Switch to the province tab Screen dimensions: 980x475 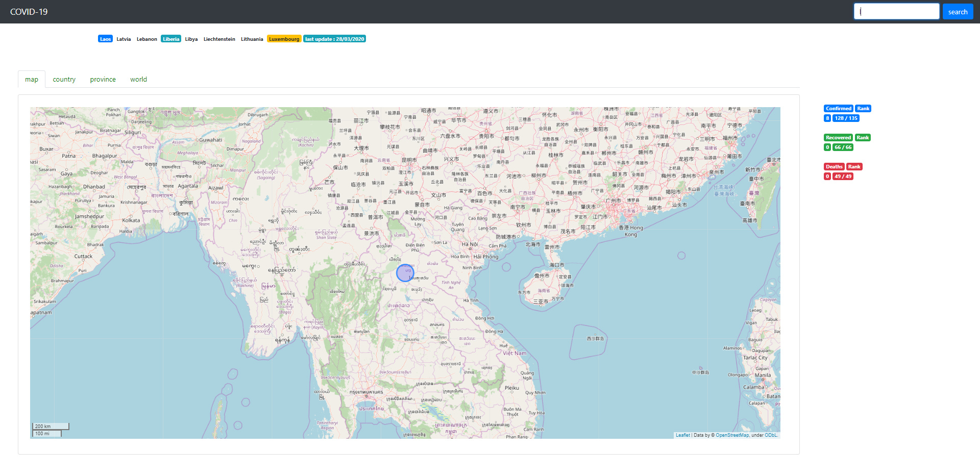click(103, 79)
